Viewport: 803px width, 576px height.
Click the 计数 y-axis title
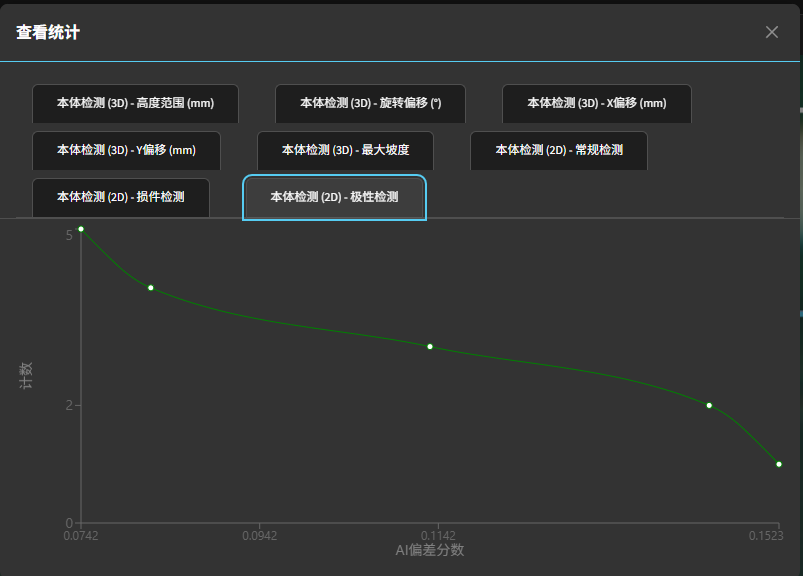tap(27, 376)
